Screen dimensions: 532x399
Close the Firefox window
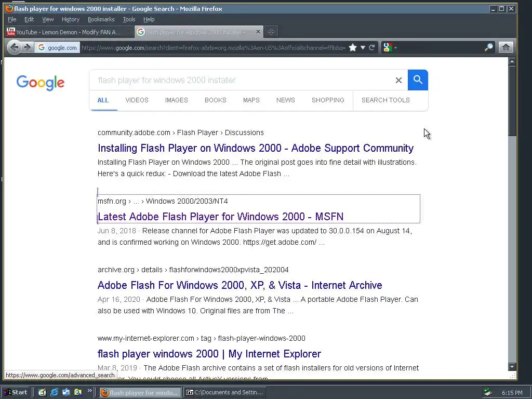tap(511, 9)
